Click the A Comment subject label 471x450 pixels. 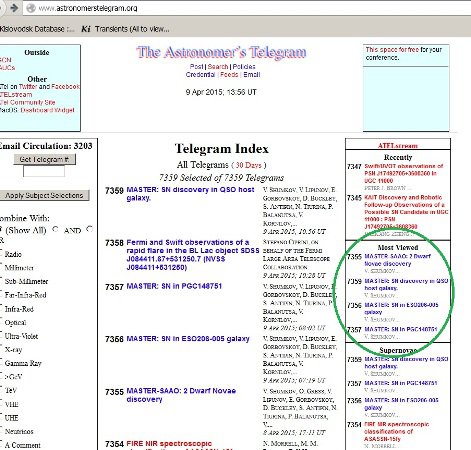(23, 445)
